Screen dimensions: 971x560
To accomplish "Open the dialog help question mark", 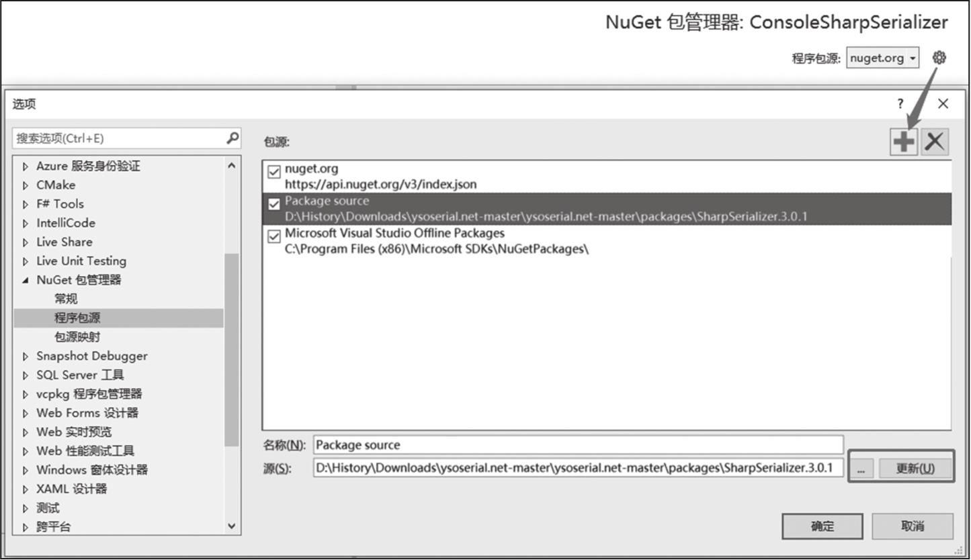I will (900, 103).
